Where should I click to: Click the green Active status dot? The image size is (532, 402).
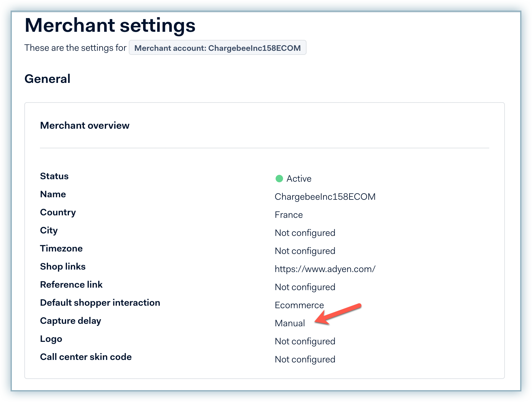279,179
